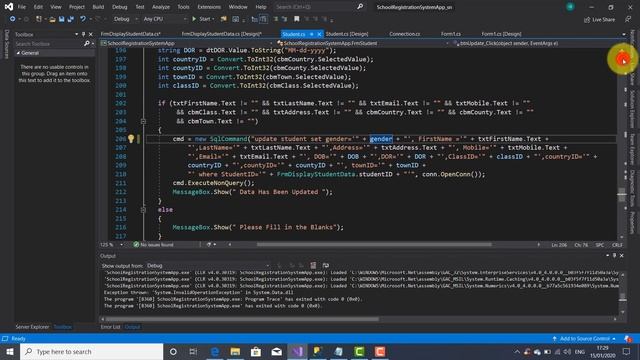Viewport: 640px width, 360px height.
Task: Click the Save toolbar icon
Action: 62,19
